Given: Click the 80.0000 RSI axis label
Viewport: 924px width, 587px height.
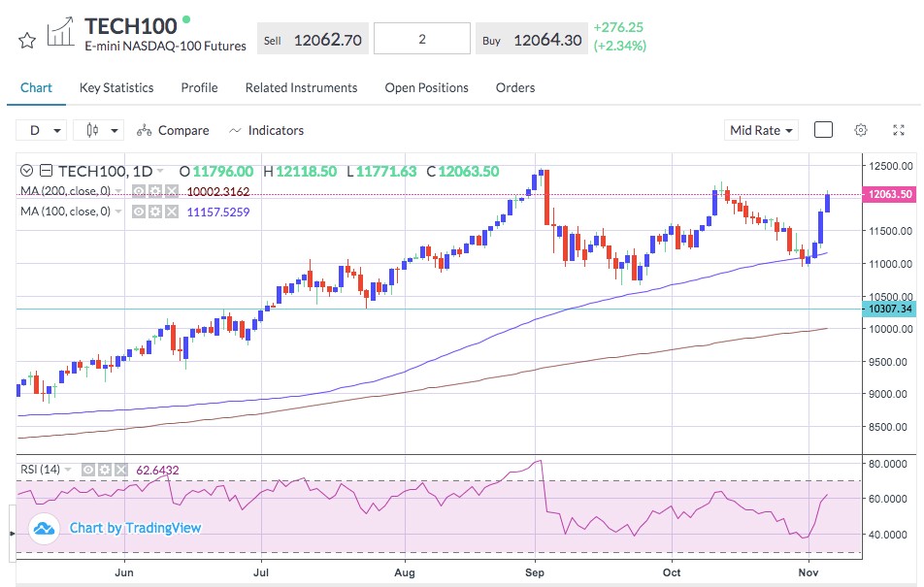Looking at the screenshot, I should [x=887, y=464].
